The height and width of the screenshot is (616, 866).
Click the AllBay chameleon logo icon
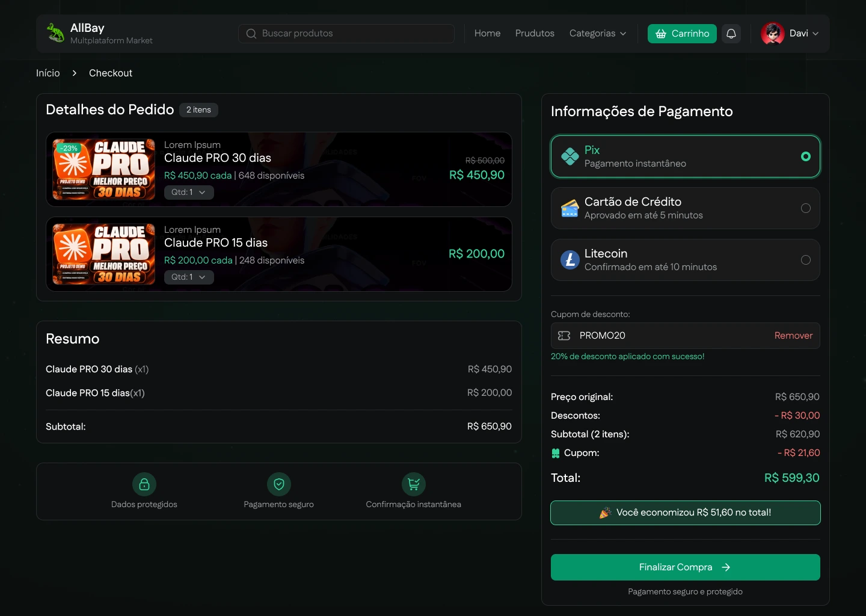(55, 33)
